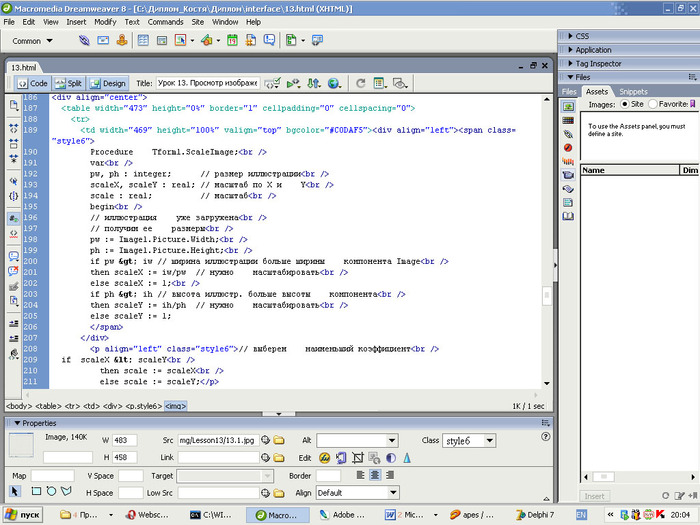Open the Modify menu
The image size is (700, 525).
[105, 22]
